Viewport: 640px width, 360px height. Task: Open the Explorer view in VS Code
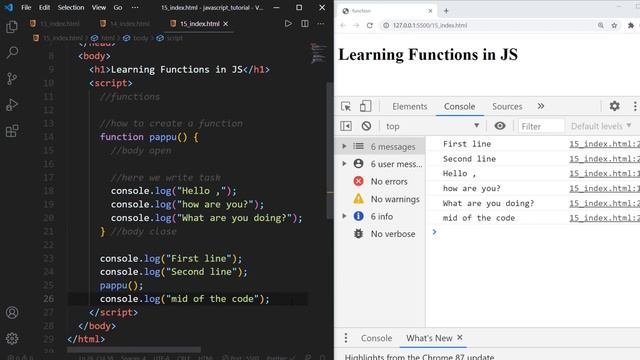[x=12, y=27]
